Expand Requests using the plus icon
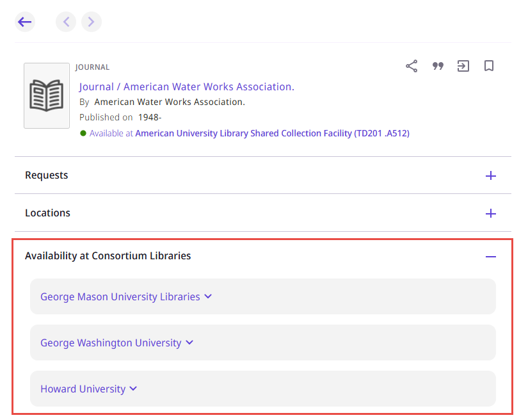Image resolution: width=528 pixels, height=420 pixels. [x=491, y=175]
